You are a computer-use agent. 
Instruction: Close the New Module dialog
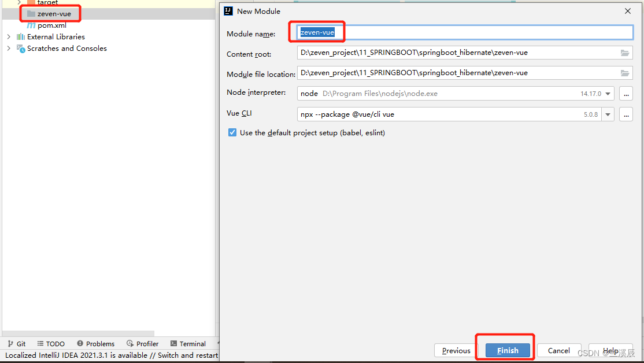[x=628, y=11]
